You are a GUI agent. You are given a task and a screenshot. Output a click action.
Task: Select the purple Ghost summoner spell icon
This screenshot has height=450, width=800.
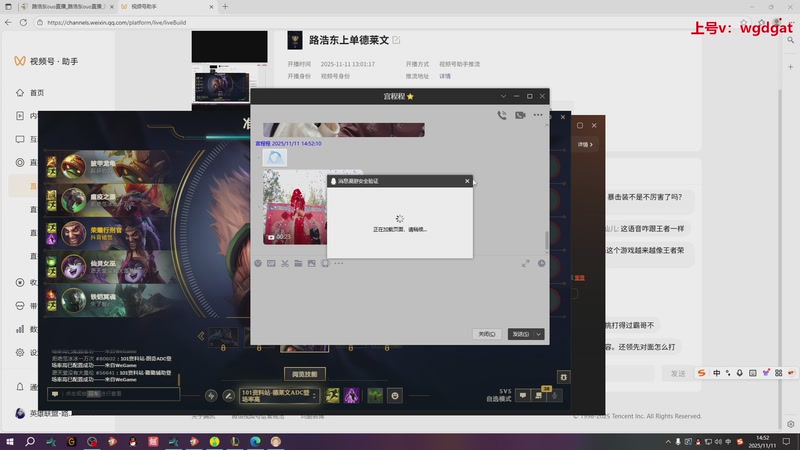click(351, 395)
